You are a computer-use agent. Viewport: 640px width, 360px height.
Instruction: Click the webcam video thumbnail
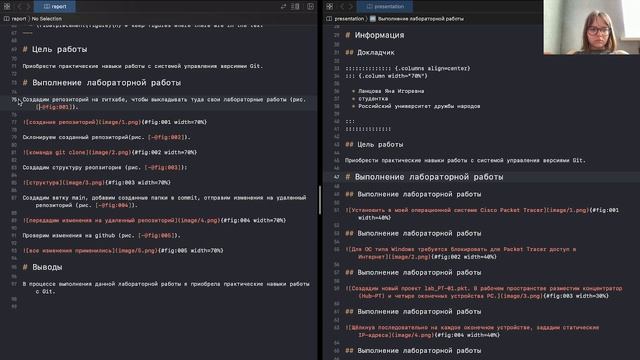tap(591, 27)
